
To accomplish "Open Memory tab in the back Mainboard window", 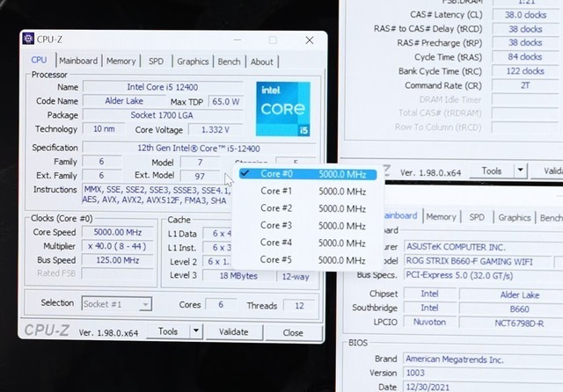I will tap(441, 217).
